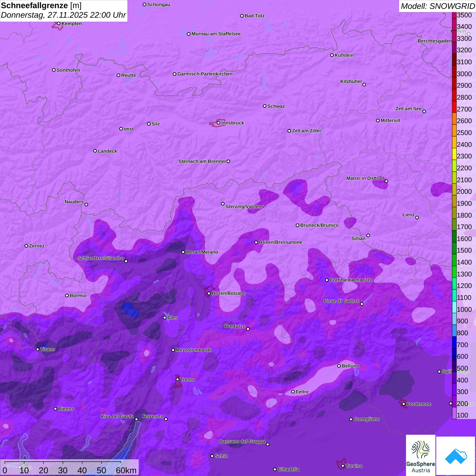The image size is (476, 476).
Task: Click the Zell am See marker dot
Action: [424, 112]
